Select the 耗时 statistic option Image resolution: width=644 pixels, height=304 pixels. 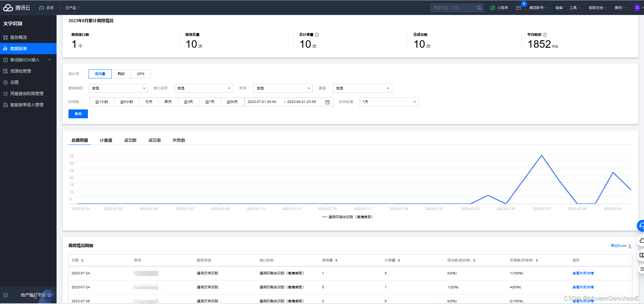[121, 74]
